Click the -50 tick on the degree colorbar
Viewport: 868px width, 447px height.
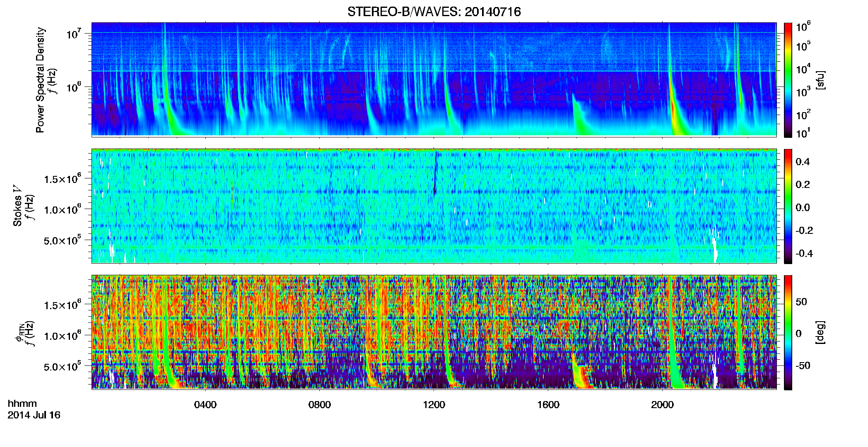pyautogui.click(x=803, y=365)
